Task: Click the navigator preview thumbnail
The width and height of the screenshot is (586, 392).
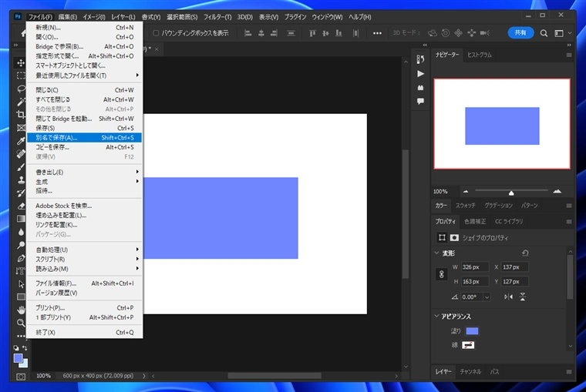Action: click(x=502, y=124)
